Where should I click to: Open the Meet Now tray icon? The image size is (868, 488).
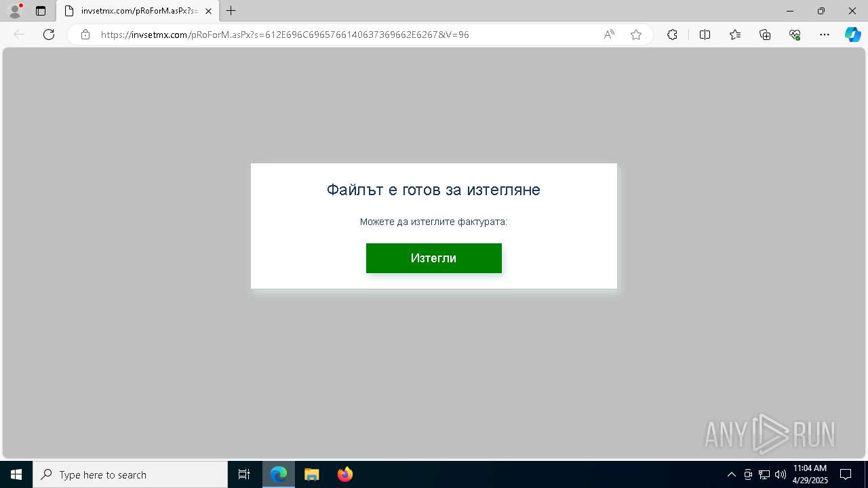point(748,474)
